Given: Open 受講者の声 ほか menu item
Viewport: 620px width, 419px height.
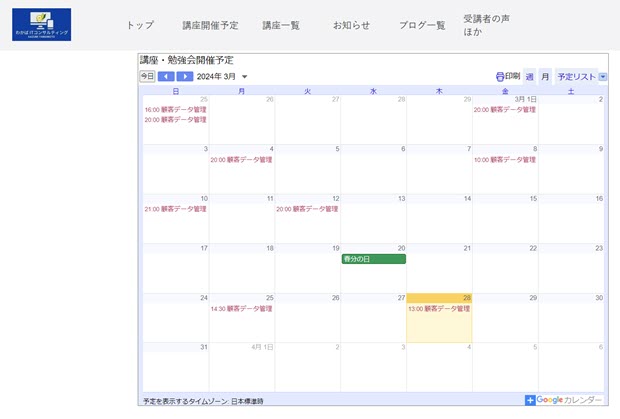Looking at the screenshot, I should tap(487, 25).
